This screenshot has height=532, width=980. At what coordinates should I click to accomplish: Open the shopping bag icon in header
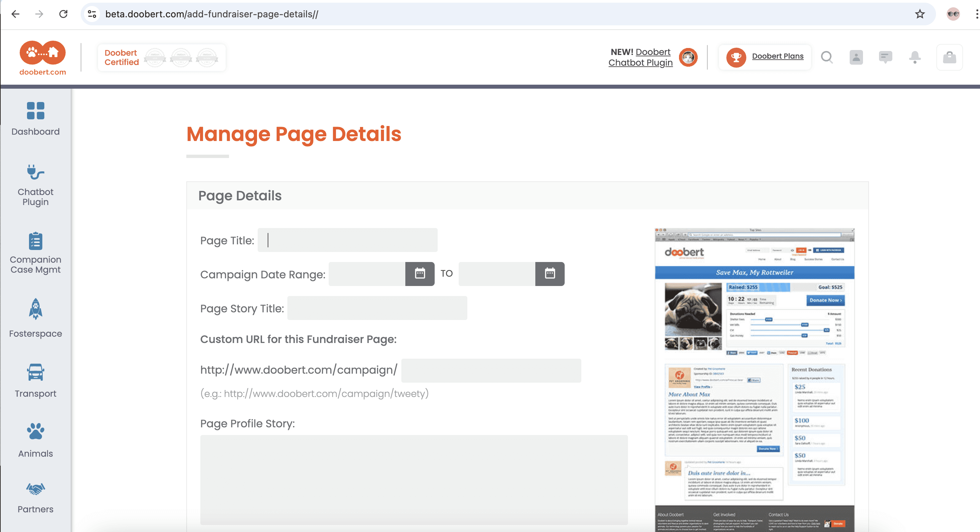949,57
